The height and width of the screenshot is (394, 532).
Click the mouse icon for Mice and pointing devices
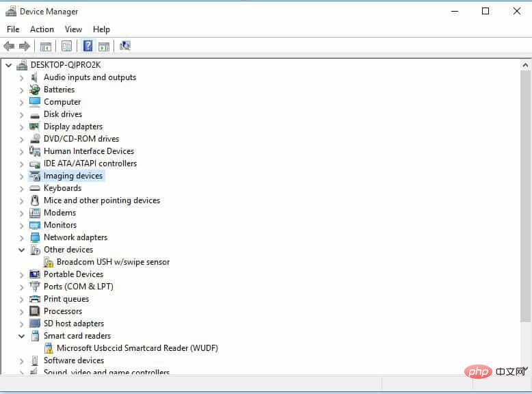coord(35,200)
